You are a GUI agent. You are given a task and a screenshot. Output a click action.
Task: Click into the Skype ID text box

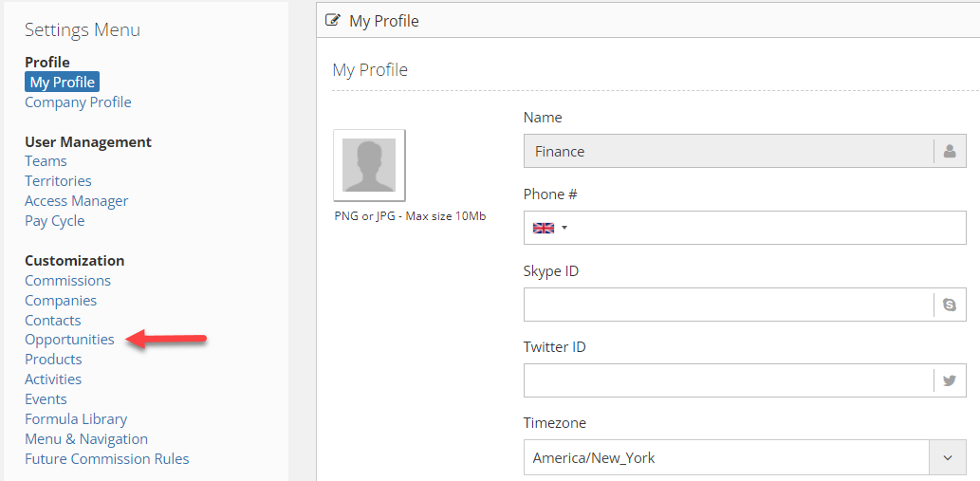point(729,305)
